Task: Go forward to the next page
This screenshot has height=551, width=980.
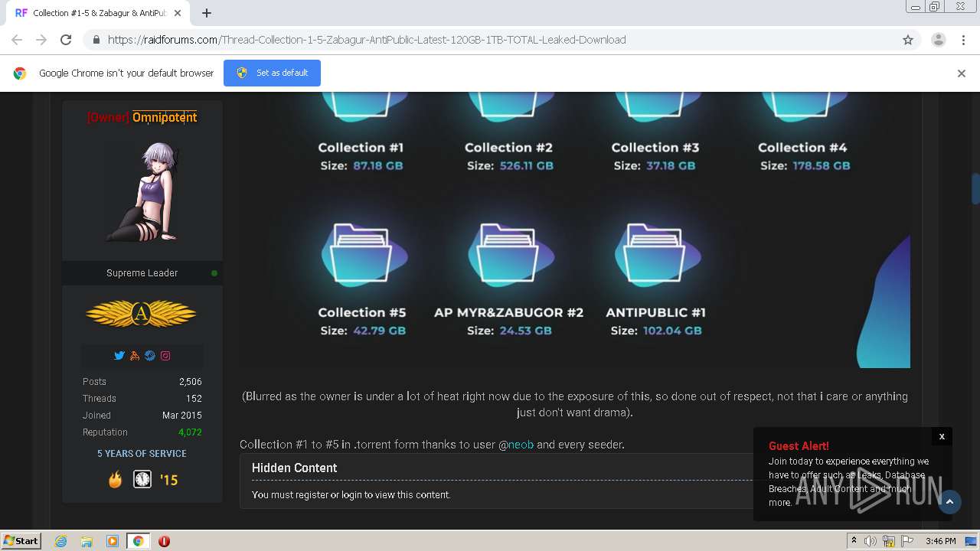Action: (x=41, y=40)
